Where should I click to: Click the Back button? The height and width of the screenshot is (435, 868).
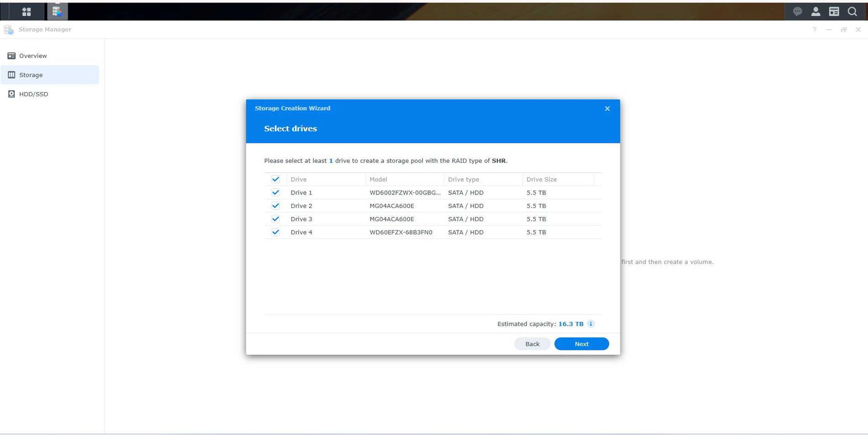tap(532, 344)
